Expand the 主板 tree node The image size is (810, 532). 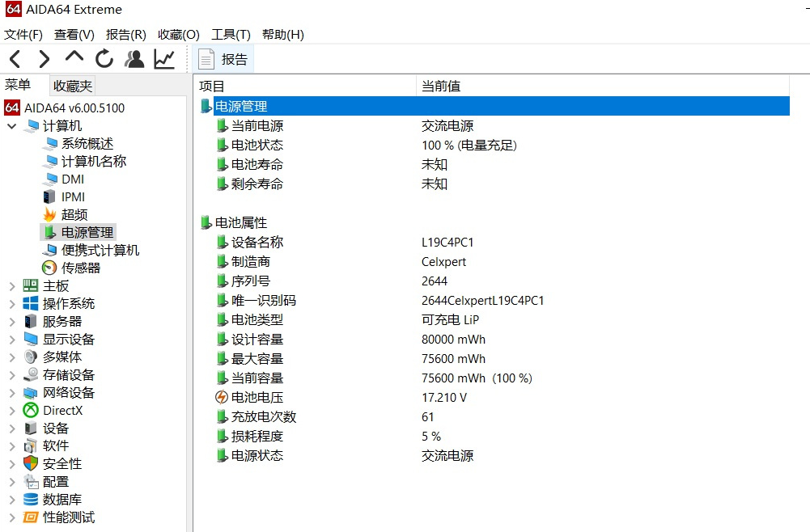[x=12, y=286]
